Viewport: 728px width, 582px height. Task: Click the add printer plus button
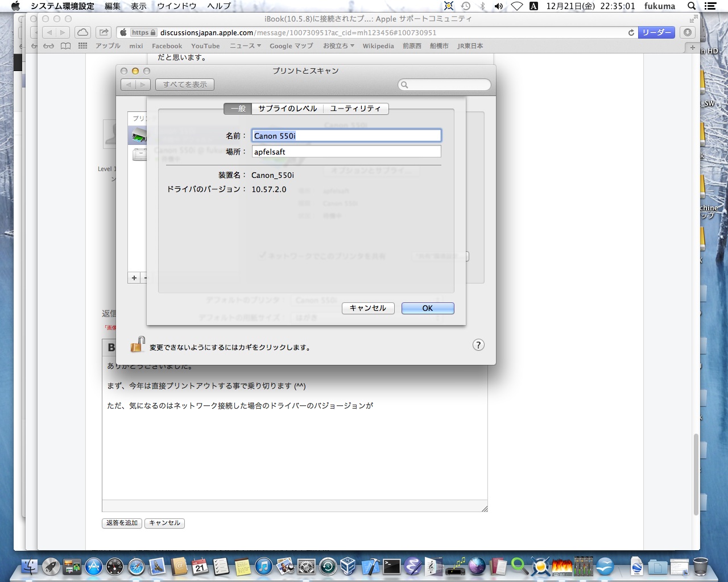pos(134,278)
